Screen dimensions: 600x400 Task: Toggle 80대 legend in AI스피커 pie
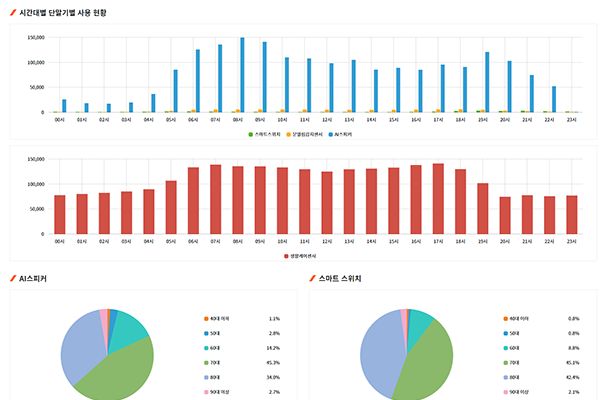coord(212,377)
